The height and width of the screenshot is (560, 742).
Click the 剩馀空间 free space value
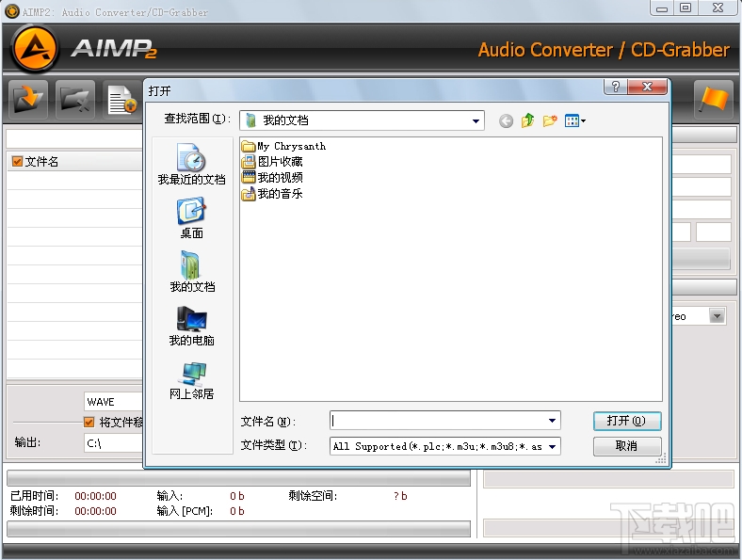click(x=400, y=496)
